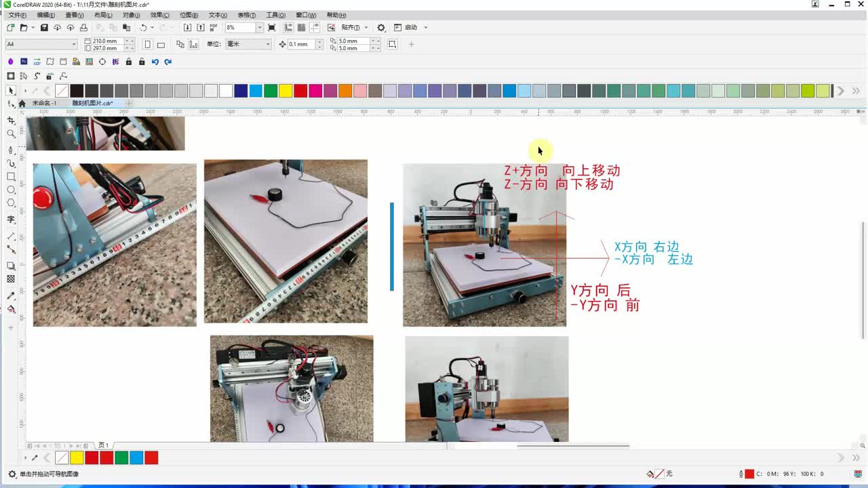Pick the Rectangle tool
This screenshot has height=488, width=868.
pyautogui.click(x=11, y=177)
